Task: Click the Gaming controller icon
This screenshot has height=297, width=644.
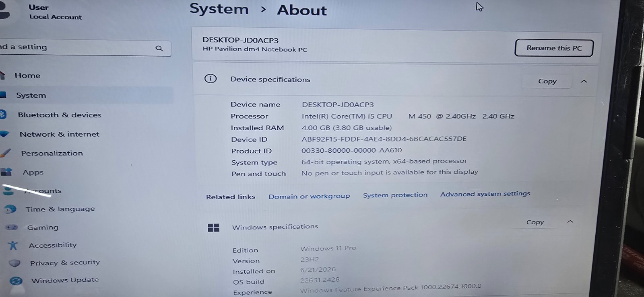Action: click(12, 227)
